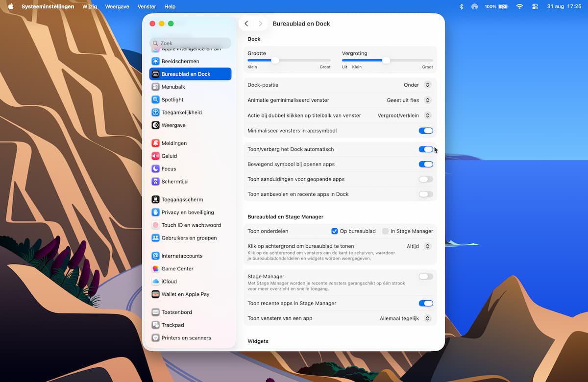Open Menubalk settings icon
This screenshot has height=382, width=588.
(155, 87)
